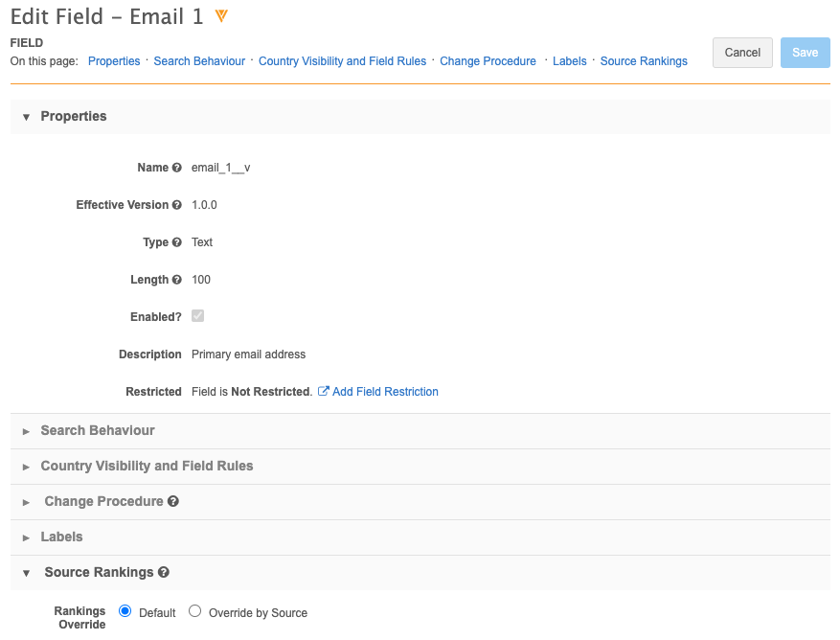840x640 pixels.
Task: Click help icon next to Source Rankings
Action: click(164, 572)
